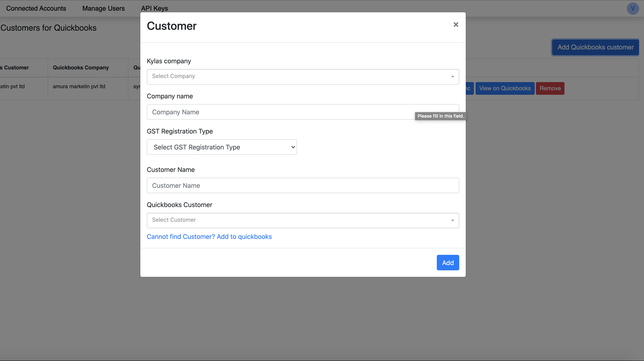The image size is (644, 361).
Task: Click the Add Quickbooks customer button
Action: coord(595,47)
